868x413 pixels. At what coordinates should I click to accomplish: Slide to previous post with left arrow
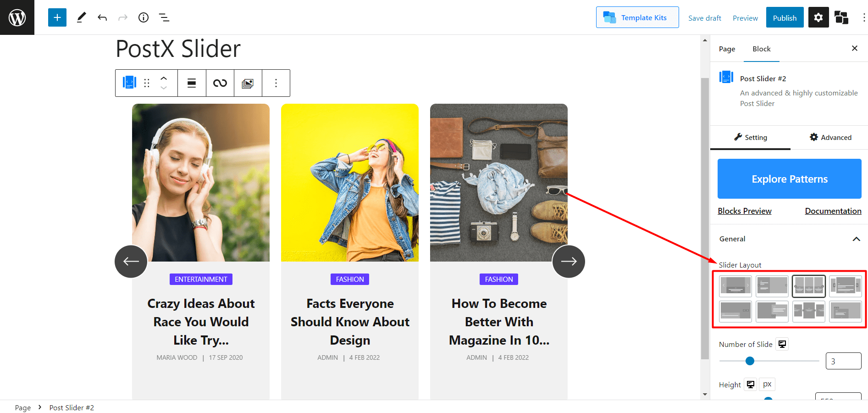click(131, 262)
